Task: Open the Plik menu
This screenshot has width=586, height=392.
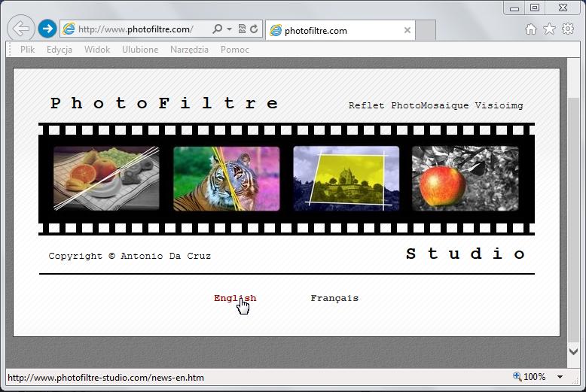Action: (x=27, y=50)
